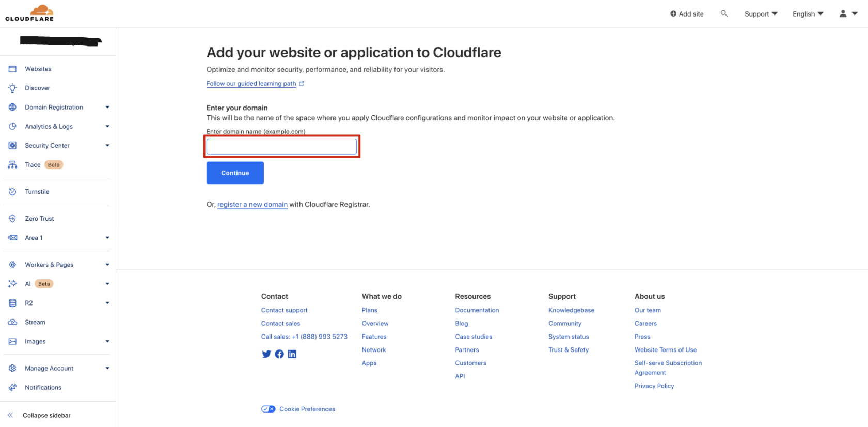Follow the register a new domain link
Image resolution: width=868 pixels, height=427 pixels.
tap(252, 205)
